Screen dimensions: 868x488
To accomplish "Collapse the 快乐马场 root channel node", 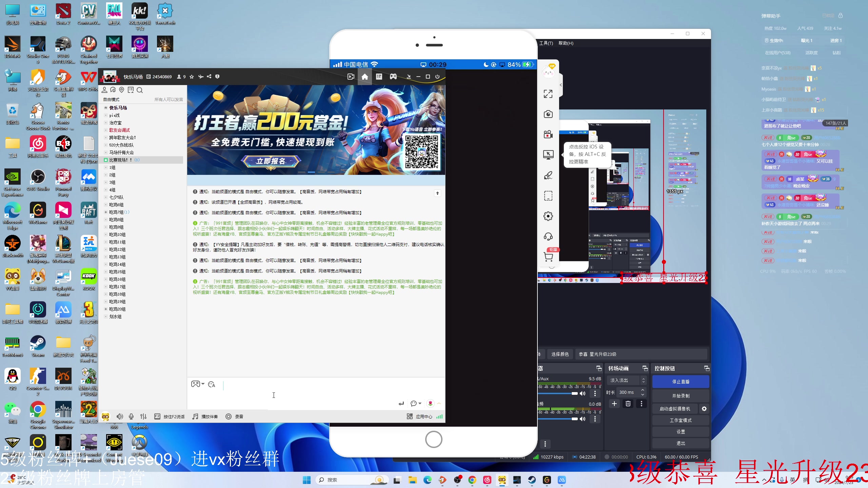I will [x=106, y=108].
